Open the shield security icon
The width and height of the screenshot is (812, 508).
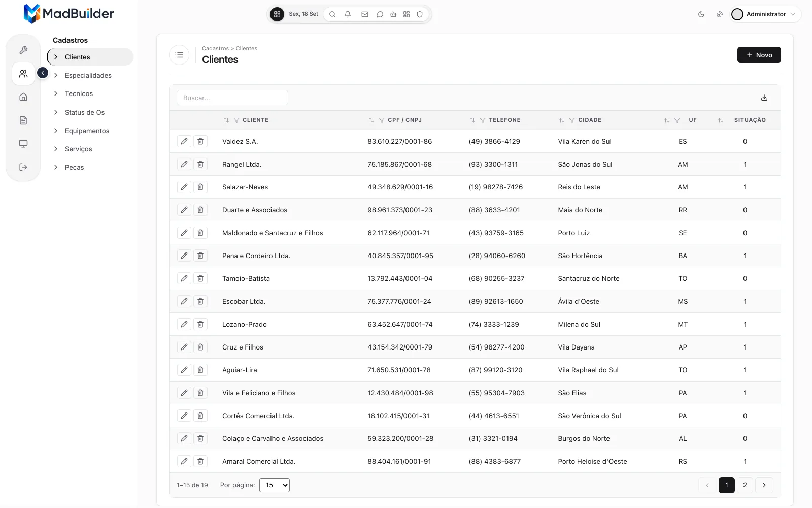(420, 14)
